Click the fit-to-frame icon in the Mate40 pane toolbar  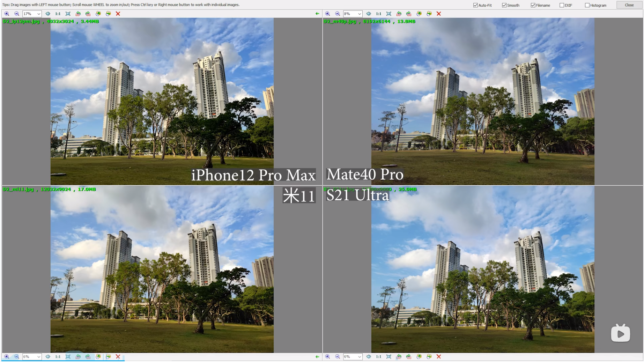tap(389, 14)
